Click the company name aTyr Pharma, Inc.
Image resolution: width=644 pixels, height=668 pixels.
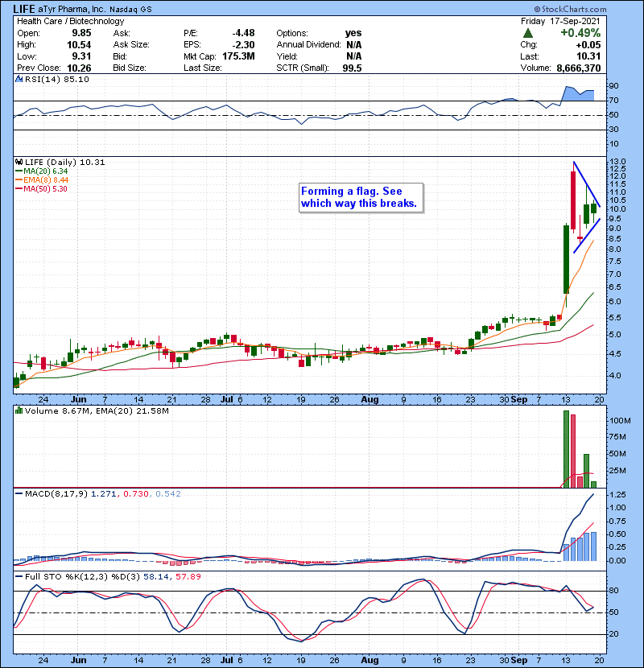(71, 9)
